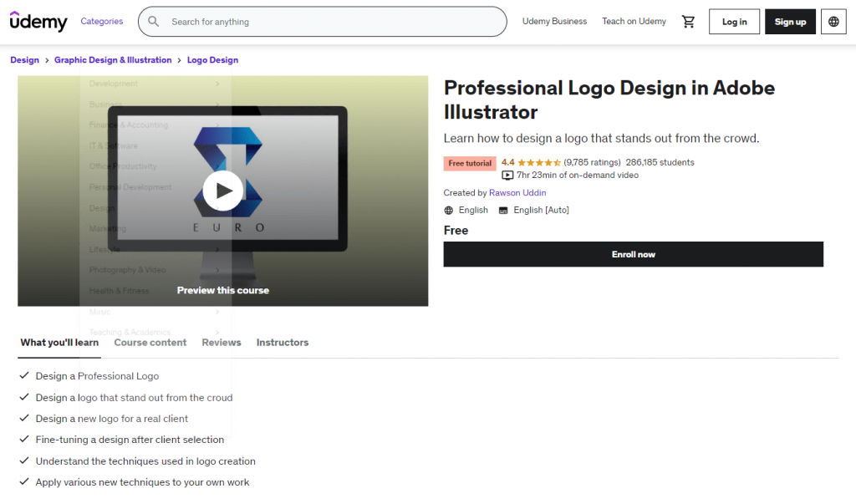
Task: Click the Search for anything field
Action: point(322,21)
